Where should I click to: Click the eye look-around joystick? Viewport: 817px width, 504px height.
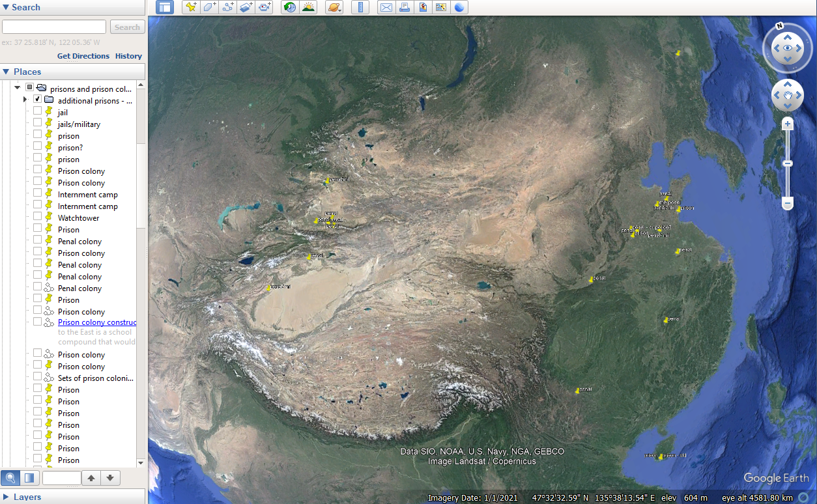tap(788, 48)
